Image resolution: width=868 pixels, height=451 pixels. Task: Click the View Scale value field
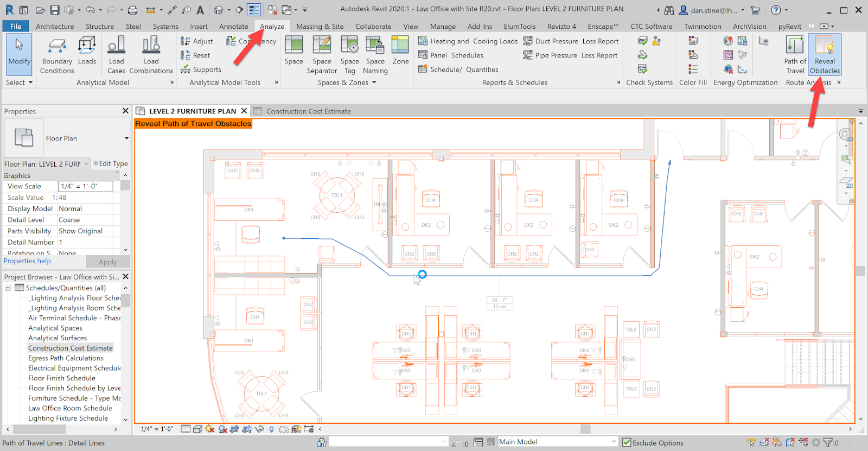[x=85, y=186]
